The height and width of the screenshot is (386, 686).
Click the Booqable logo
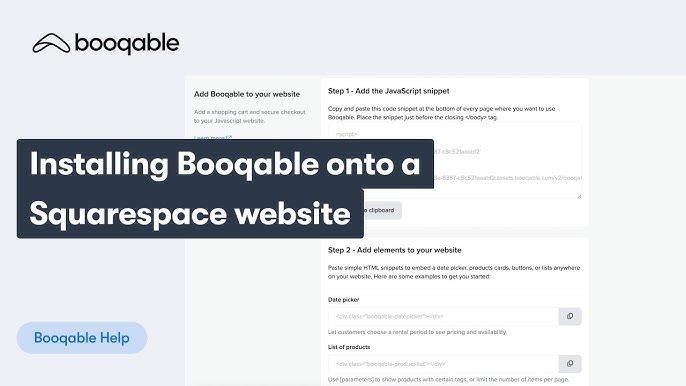coord(106,44)
